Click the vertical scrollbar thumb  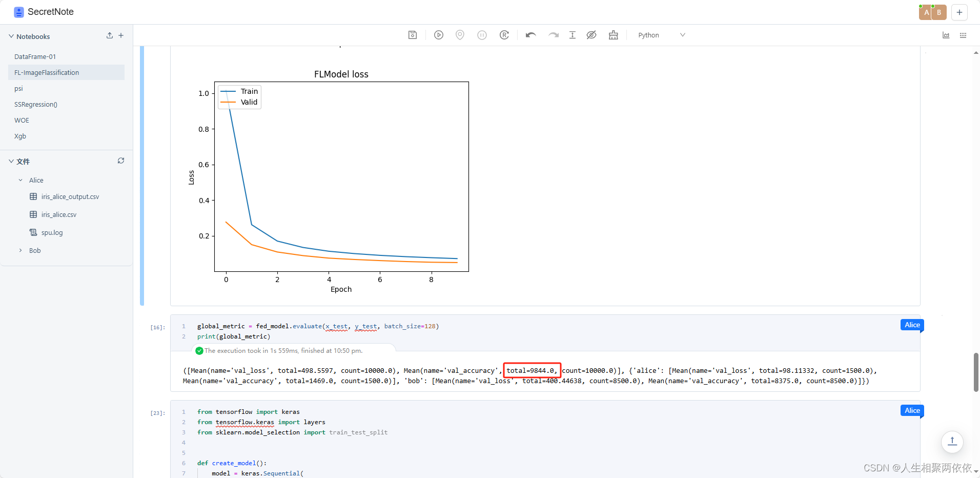coord(976,372)
